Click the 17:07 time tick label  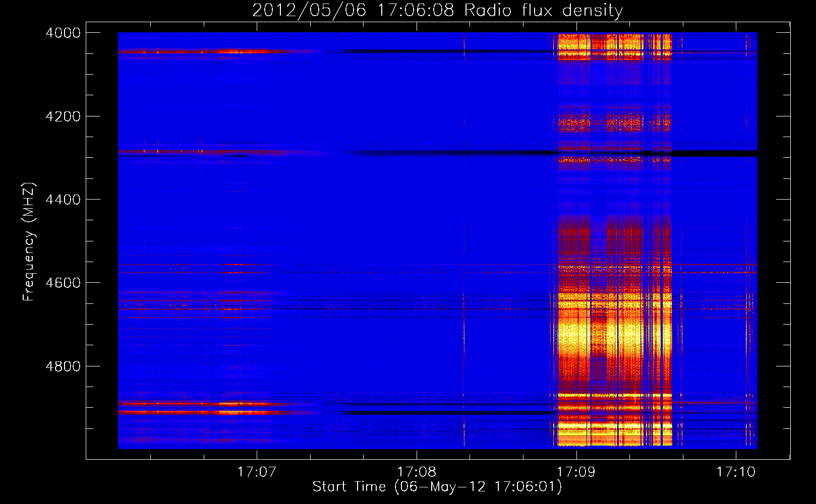point(257,472)
